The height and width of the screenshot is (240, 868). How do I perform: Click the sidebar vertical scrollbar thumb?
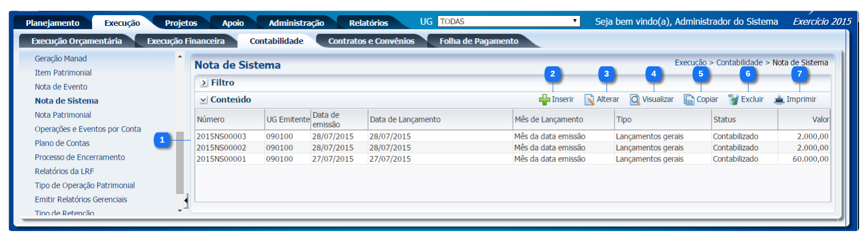point(180,163)
